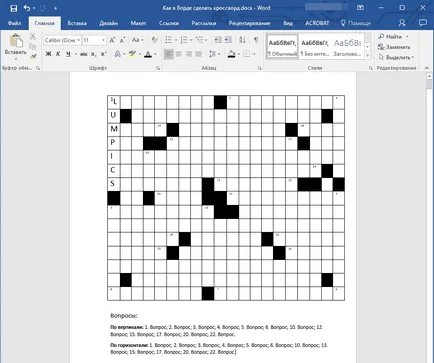Open the ribbon display options

(360, 8)
